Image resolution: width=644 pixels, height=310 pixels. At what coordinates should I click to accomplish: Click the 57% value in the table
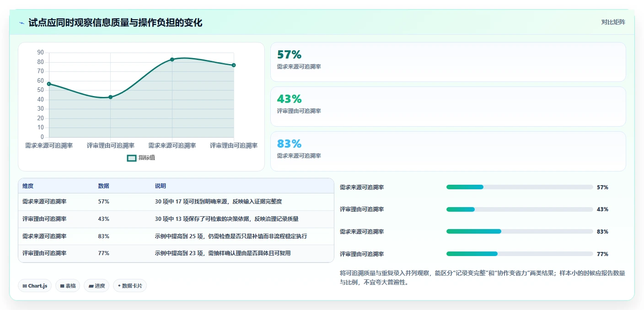point(103,202)
